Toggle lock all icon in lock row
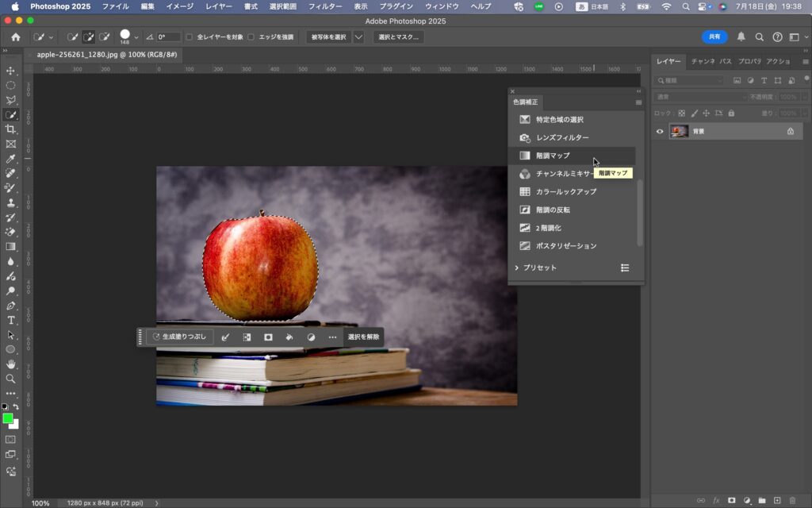 (730, 113)
